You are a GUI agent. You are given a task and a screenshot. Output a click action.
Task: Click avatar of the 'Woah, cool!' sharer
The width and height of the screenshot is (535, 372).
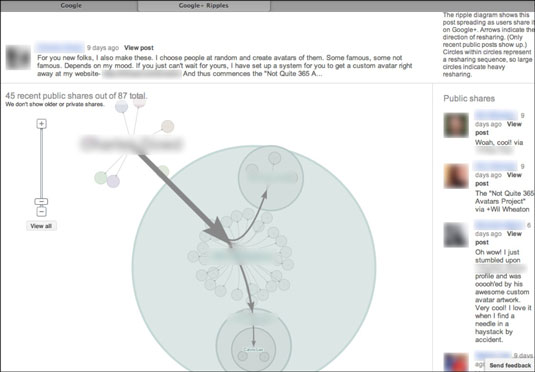456,125
